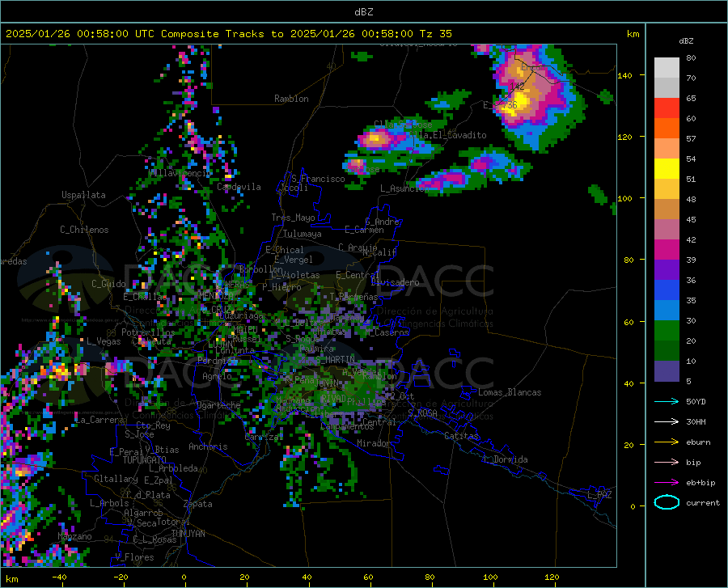
Task: Click the 'Manzano' map label
Action: pos(74,536)
